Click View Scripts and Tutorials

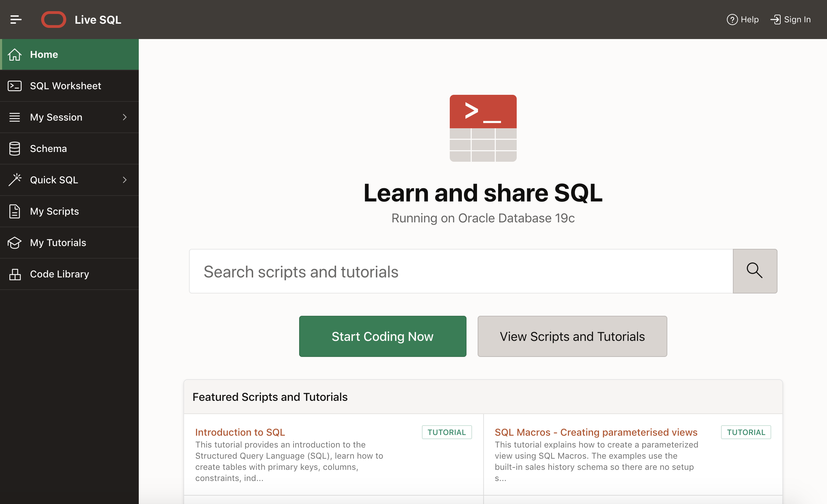pos(572,336)
